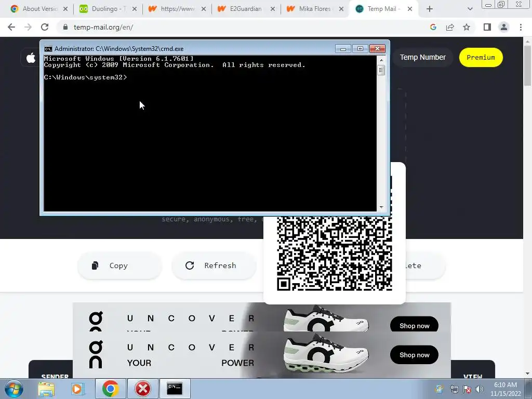Click Shop now in the upper ad banner
Image resolution: width=532 pixels, height=399 pixels.
(414, 325)
